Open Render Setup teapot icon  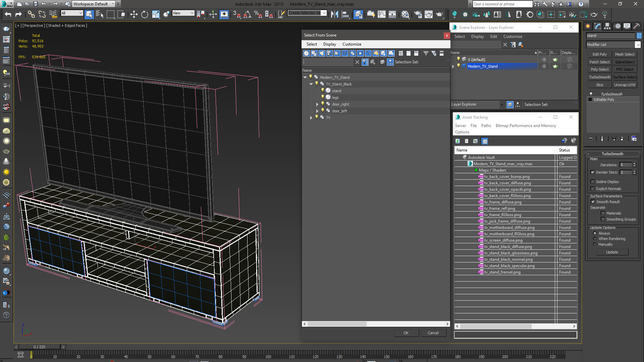(x=418, y=14)
